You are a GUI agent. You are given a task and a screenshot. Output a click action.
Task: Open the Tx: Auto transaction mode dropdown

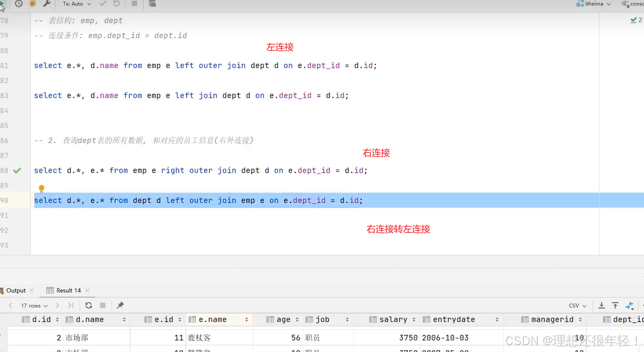(x=77, y=4)
